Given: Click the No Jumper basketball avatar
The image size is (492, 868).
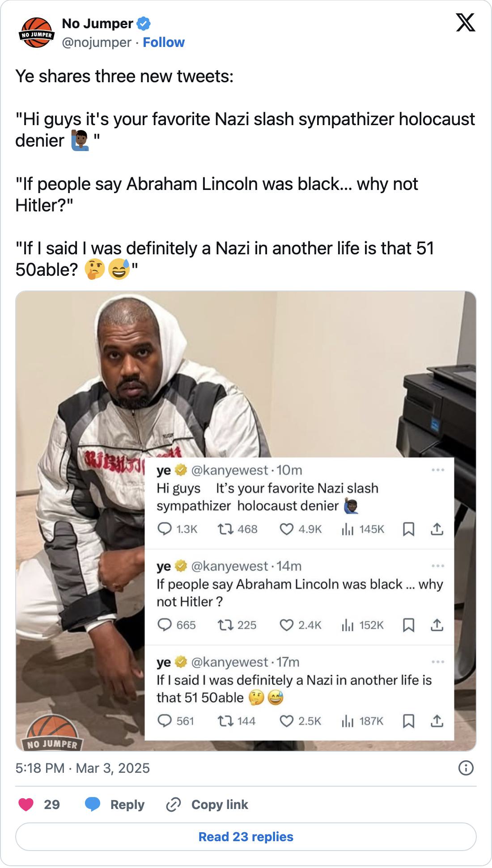Looking at the screenshot, I should tap(36, 33).
